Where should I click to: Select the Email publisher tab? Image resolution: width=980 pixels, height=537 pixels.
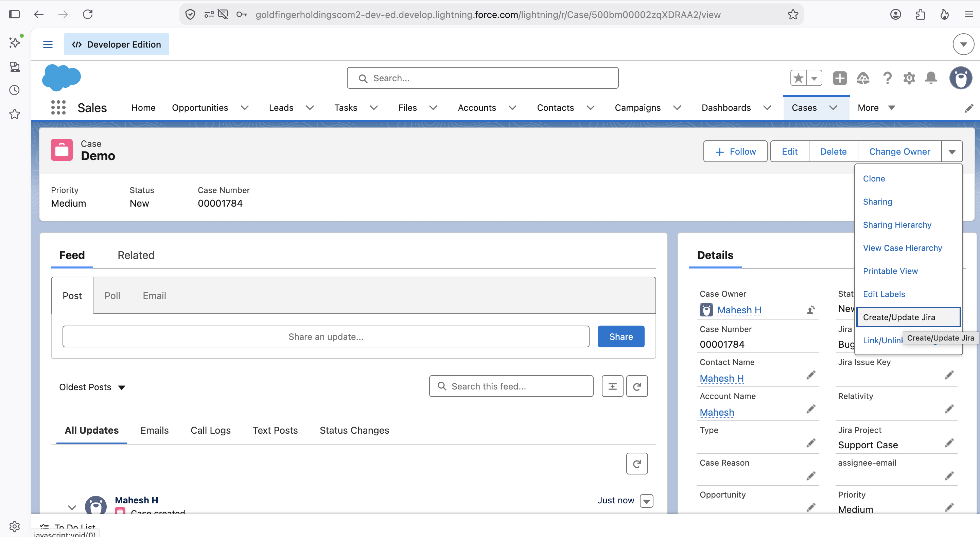coord(154,296)
